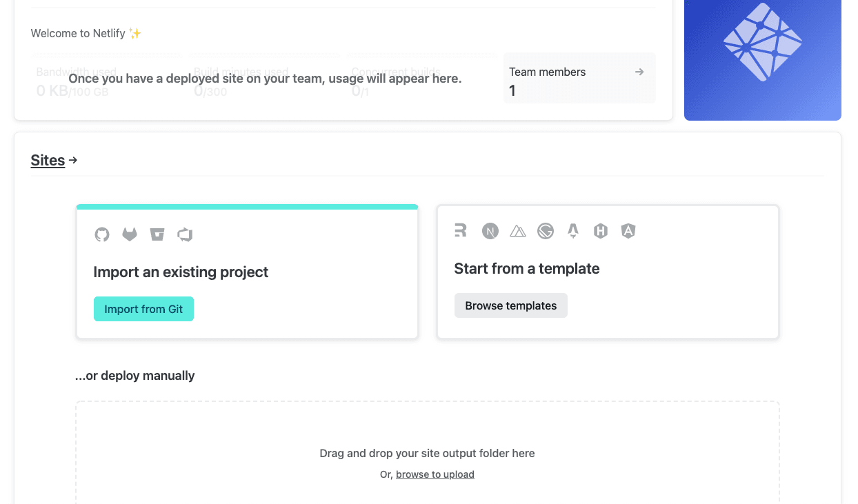Click the Next.js template icon

tap(490, 231)
